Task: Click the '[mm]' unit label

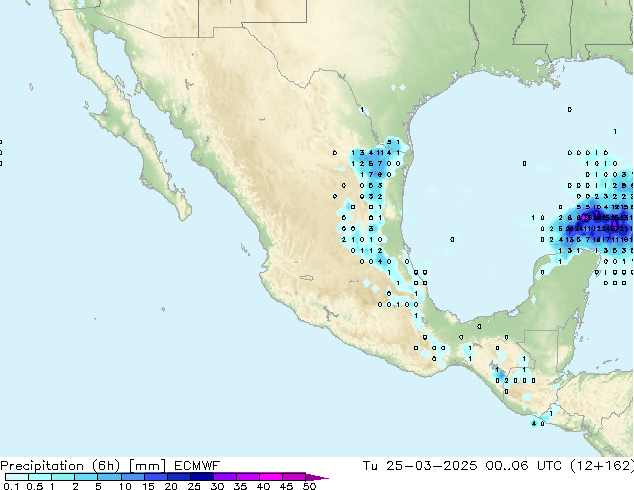Action: click(147, 466)
